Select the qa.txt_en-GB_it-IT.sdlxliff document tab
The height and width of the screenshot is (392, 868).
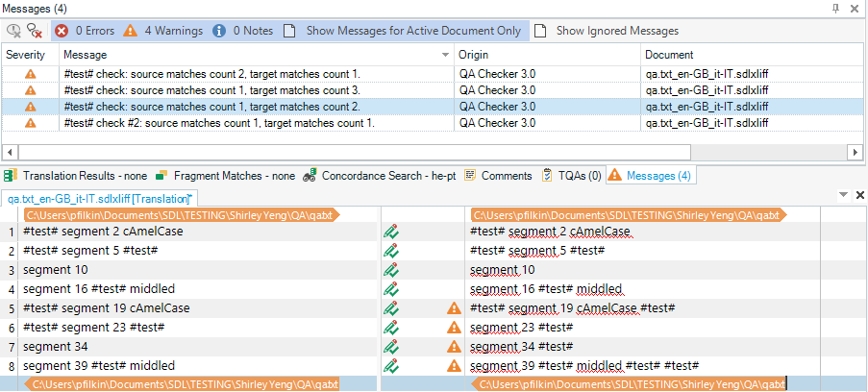coord(100,198)
